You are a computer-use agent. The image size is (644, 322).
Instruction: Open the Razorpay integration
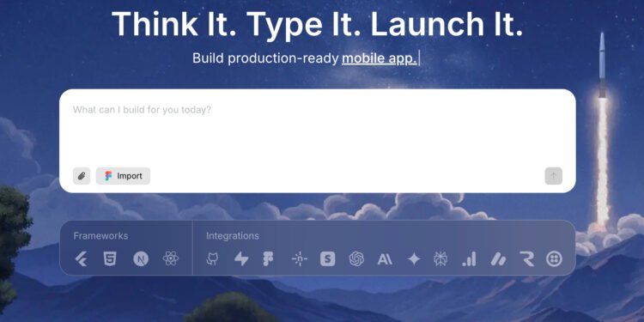point(527,258)
